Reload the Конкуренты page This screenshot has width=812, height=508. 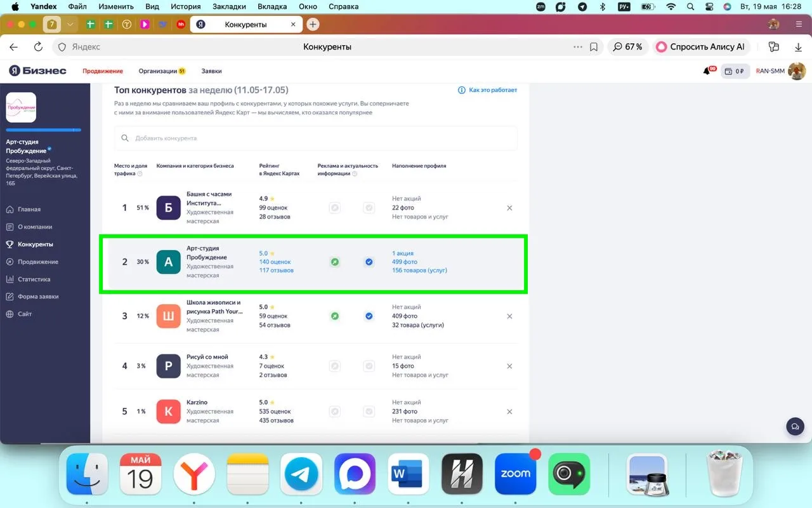38,47
